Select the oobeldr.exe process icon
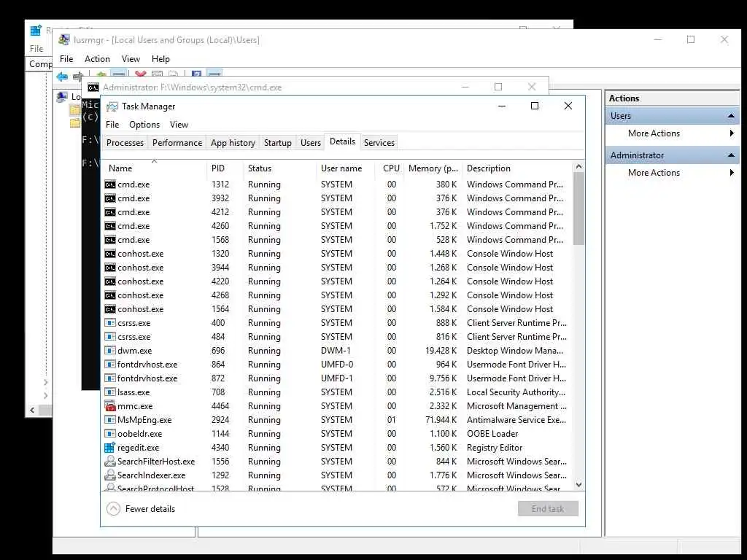747x560 pixels. coord(110,433)
